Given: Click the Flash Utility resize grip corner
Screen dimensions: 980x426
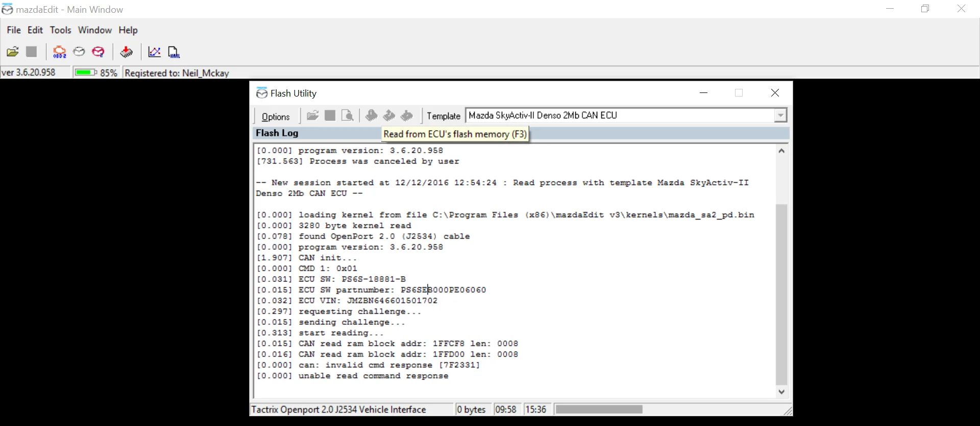Looking at the screenshot, I should [x=788, y=411].
